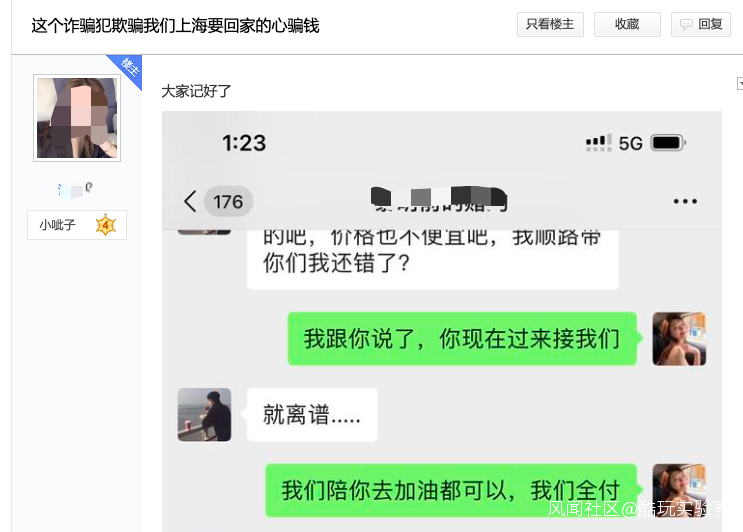This screenshot has height=532, width=743.
Task: Tap the battery status icon
Action: pyautogui.click(x=668, y=143)
